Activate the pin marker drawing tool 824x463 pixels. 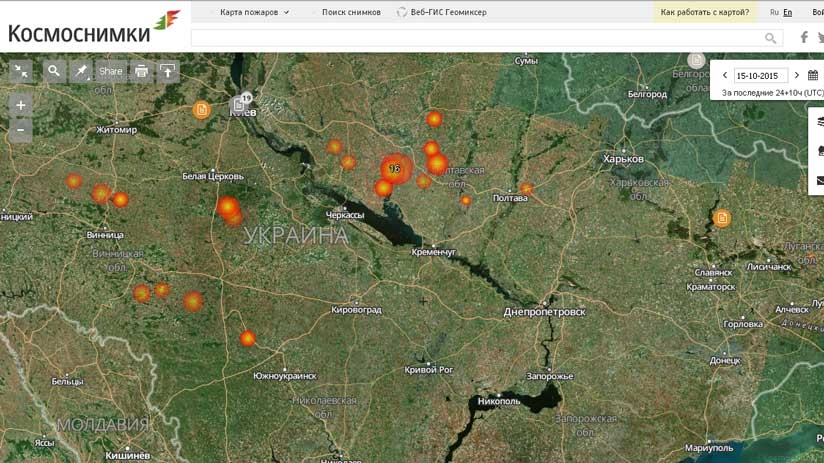coord(81,71)
